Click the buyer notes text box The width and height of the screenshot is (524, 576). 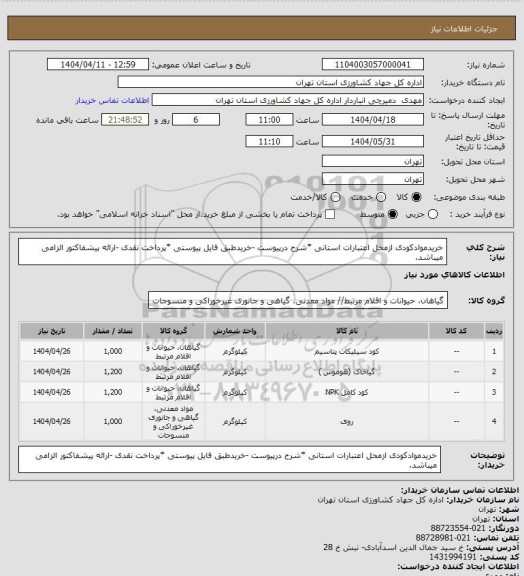[x=229, y=460]
